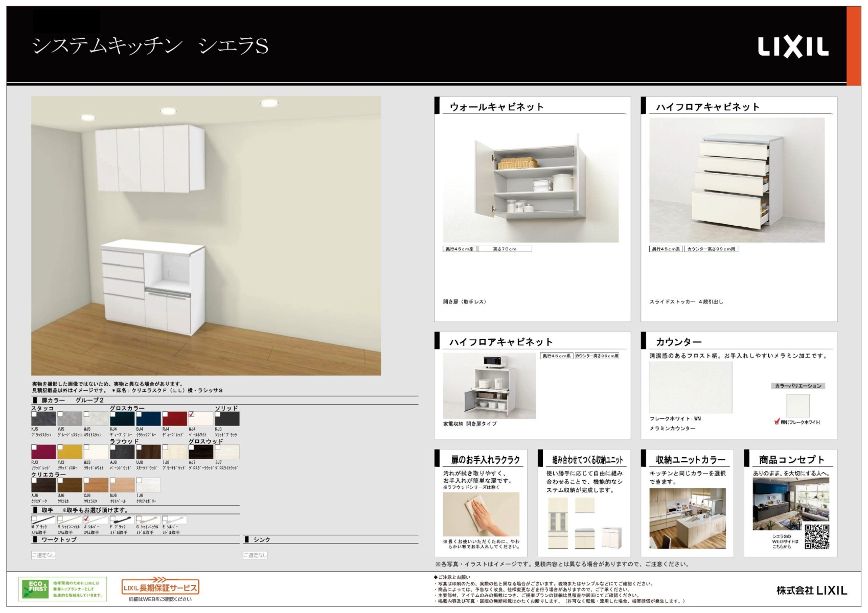The height and width of the screenshot is (613, 868).
Task: Click the appliance storage cabinet photo
Action: tap(489, 386)
